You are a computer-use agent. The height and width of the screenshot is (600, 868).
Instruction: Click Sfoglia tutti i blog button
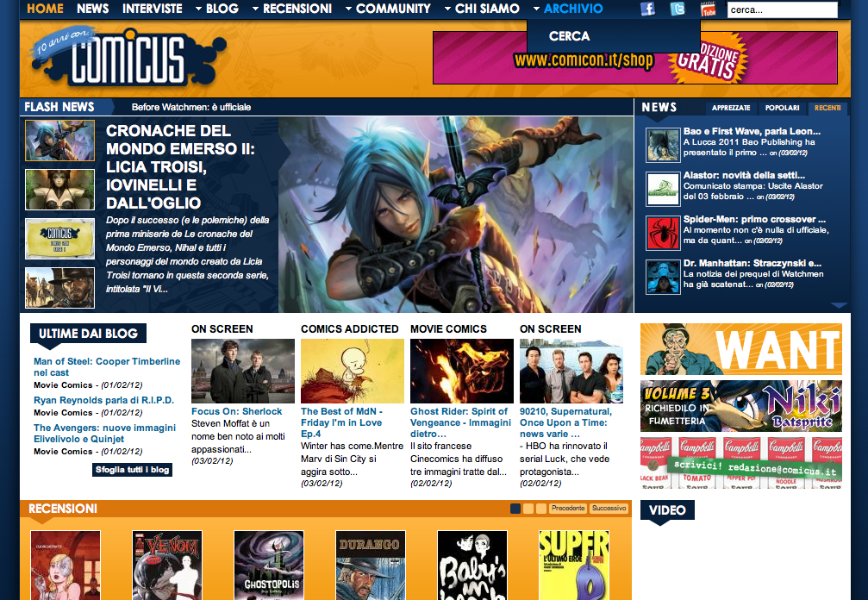132,470
